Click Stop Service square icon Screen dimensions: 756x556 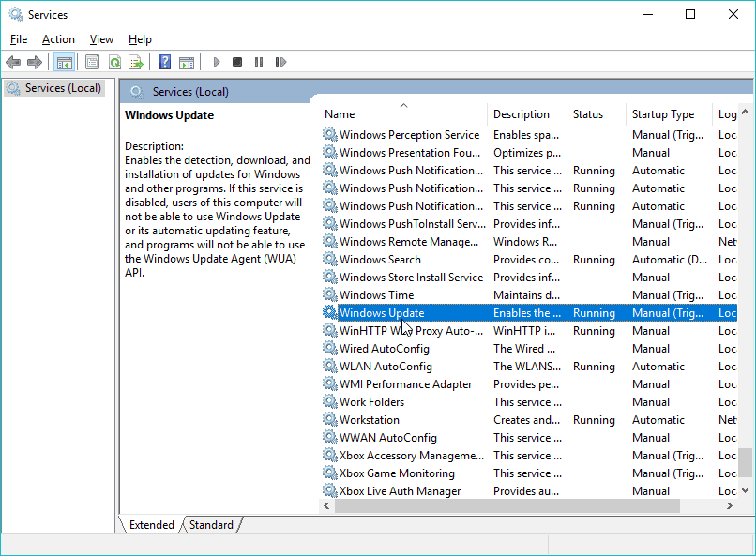click(237, 62)
